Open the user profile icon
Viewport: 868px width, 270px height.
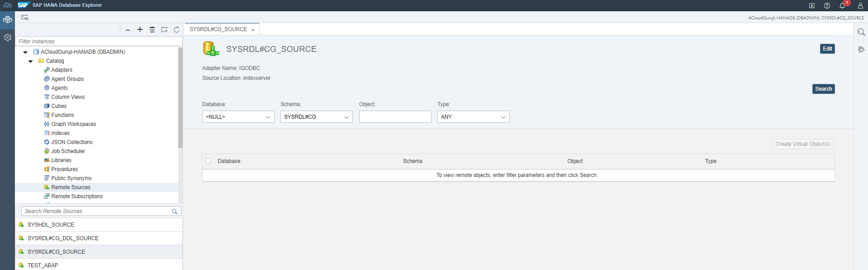(x=860, y=5)
